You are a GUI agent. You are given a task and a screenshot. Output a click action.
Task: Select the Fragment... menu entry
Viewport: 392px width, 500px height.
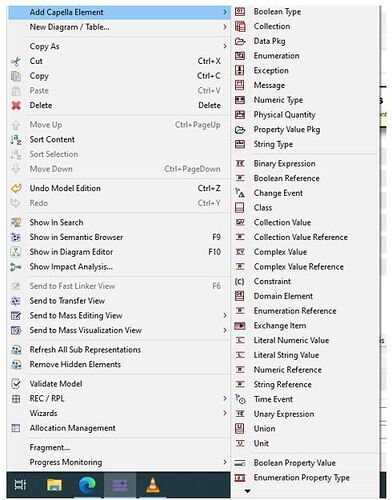[x=118, y=447]
